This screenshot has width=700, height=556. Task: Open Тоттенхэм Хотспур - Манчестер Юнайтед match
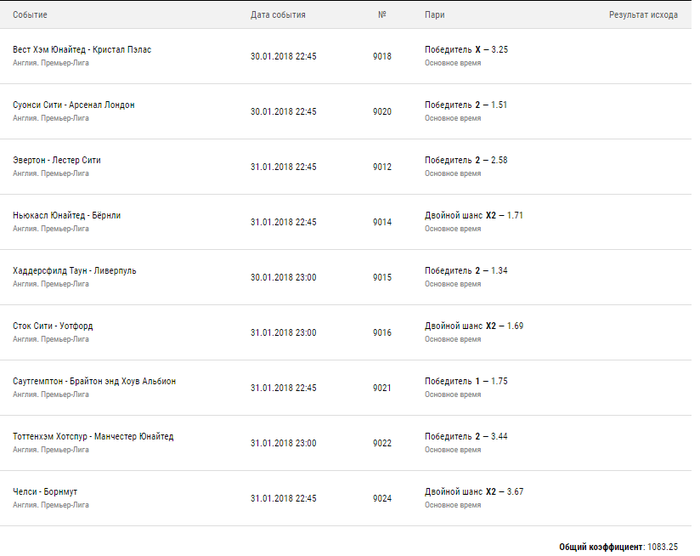[x=93, y=436]
